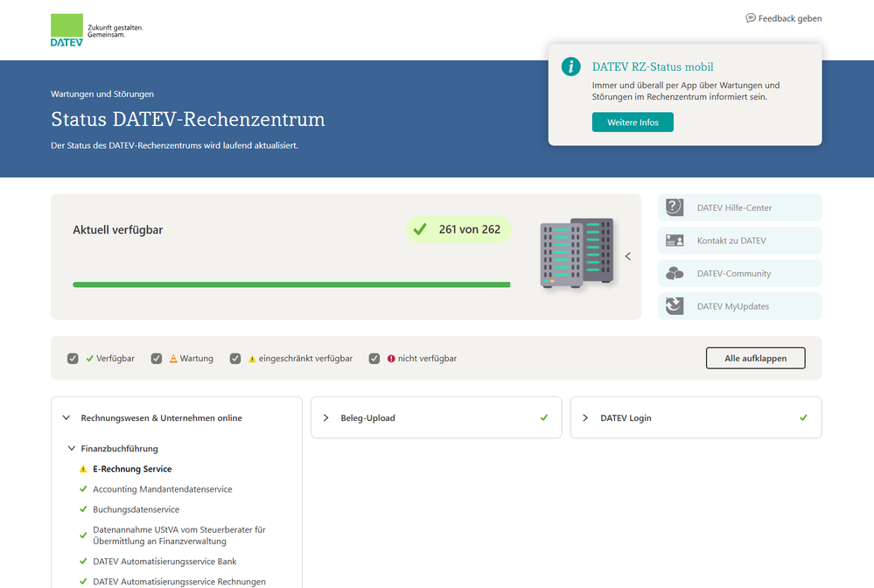
Task: Open the DATEV-Community link
Action: coord(739,273)
